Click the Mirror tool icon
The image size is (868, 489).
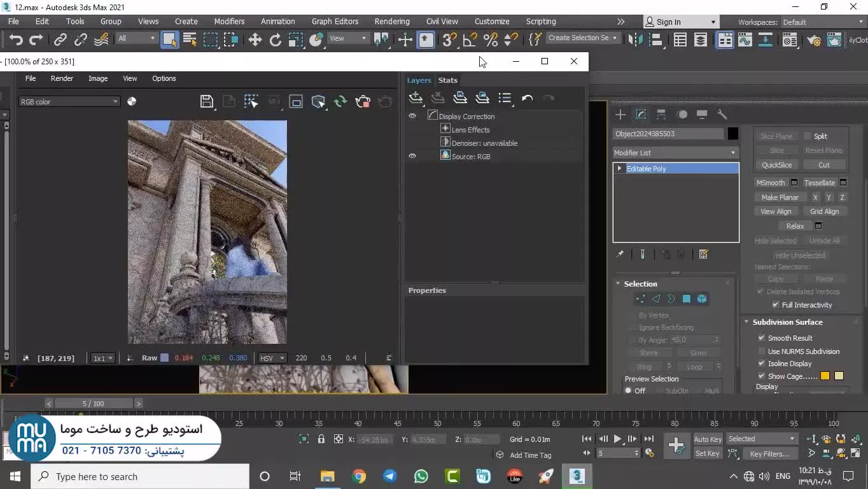[635, 40]
